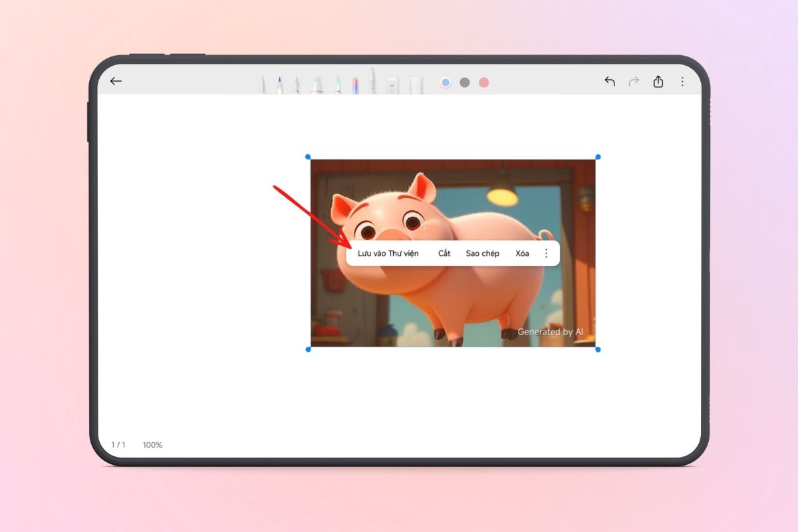Click the redo arrow
The height and width of the screenshot is (532, 798).
[634, 82]
